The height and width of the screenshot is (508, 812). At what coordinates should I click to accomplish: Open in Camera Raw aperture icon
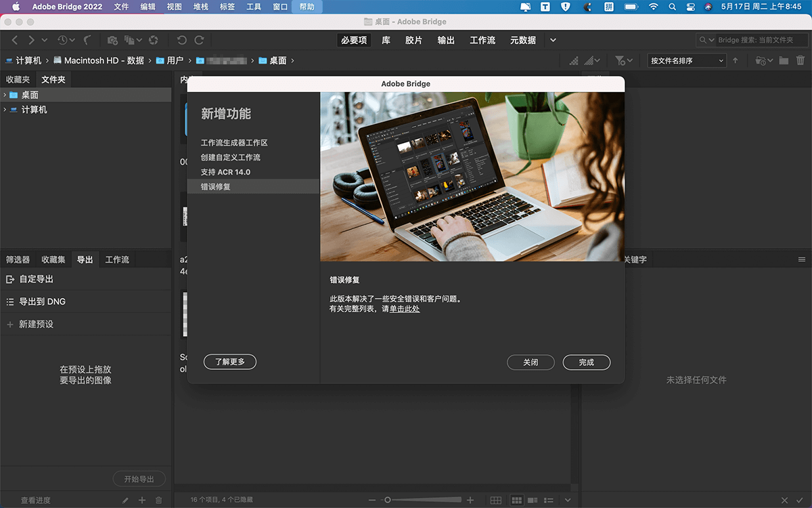(154, 41)
